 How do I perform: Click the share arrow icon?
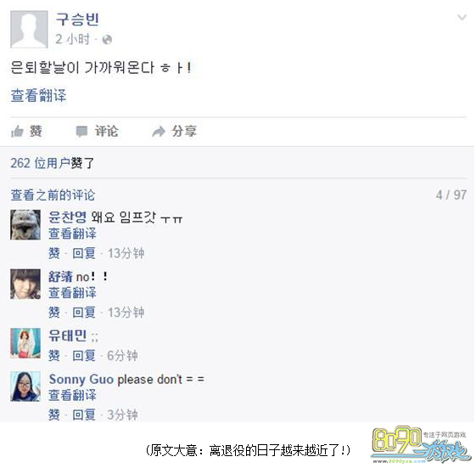(159, 132)
